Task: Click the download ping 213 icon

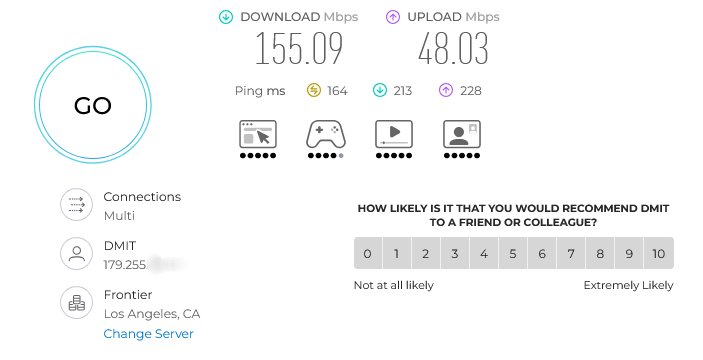Action: (380, 90)
